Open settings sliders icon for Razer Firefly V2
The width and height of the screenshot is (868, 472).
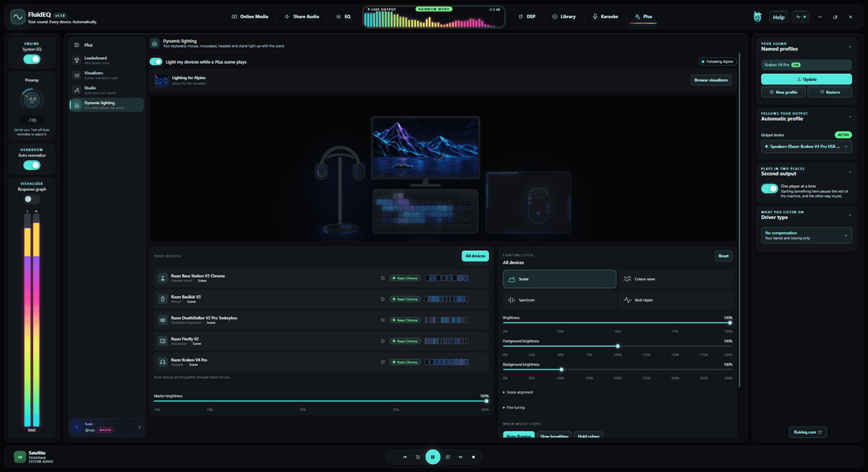[x=383, y=340]
